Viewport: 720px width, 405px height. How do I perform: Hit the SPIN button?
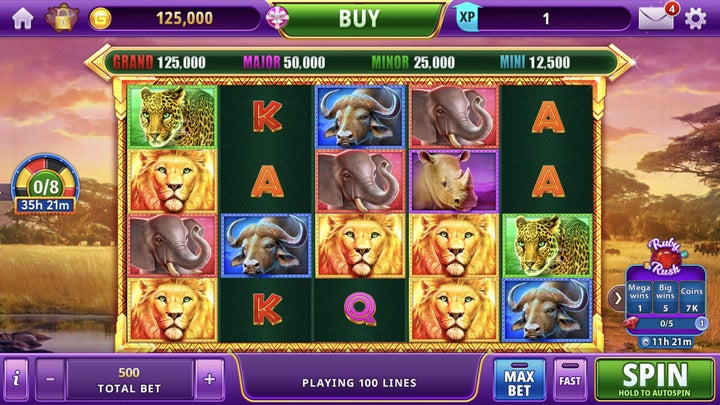click(654, 379)
